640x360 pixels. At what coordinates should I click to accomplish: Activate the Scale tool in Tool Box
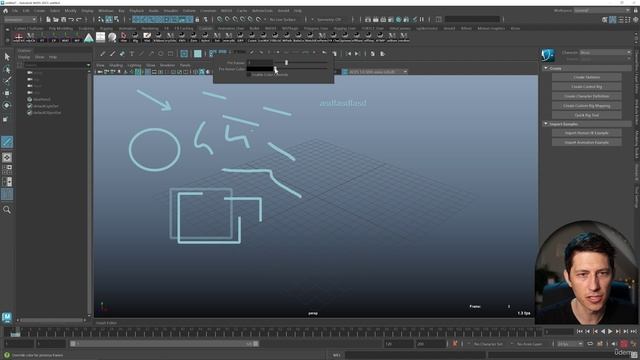coord(6,119)
